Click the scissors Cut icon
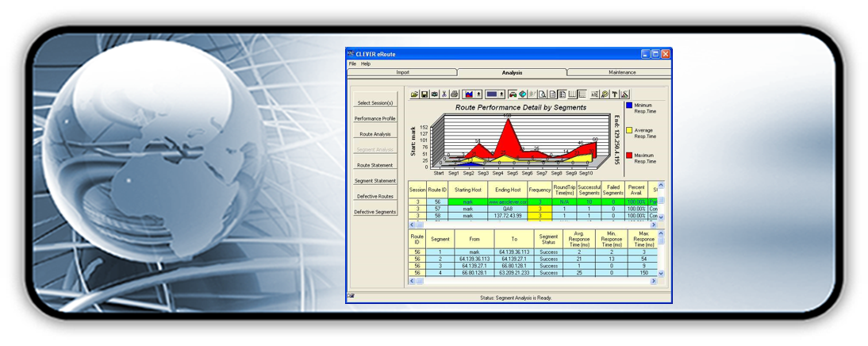This screenshot has height=346, width=868. pyautogui.click(x=444, y=94)
